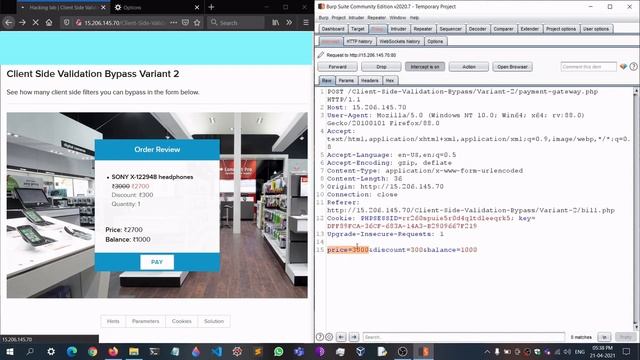Open the Action dropdown button
Screen dimensions: 640x360
point(469,67)
